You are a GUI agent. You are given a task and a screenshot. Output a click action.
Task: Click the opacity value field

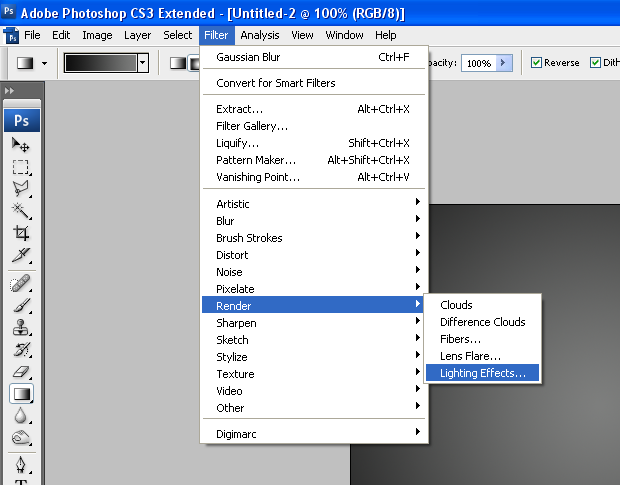pyautogui.click(x=479, y=63)
